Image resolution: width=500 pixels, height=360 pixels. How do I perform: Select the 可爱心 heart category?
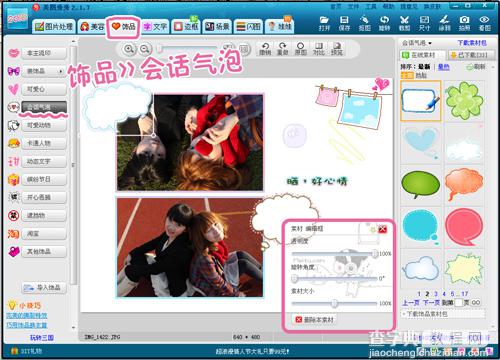44,89
